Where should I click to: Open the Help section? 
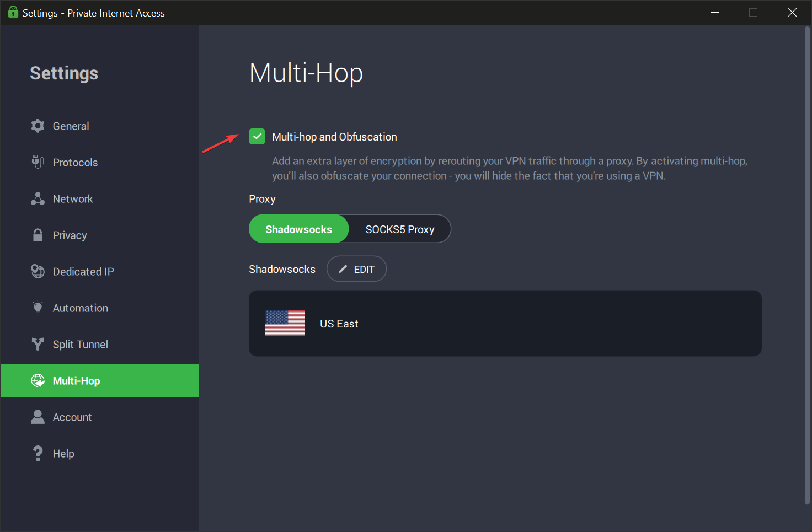coord(100,453)
